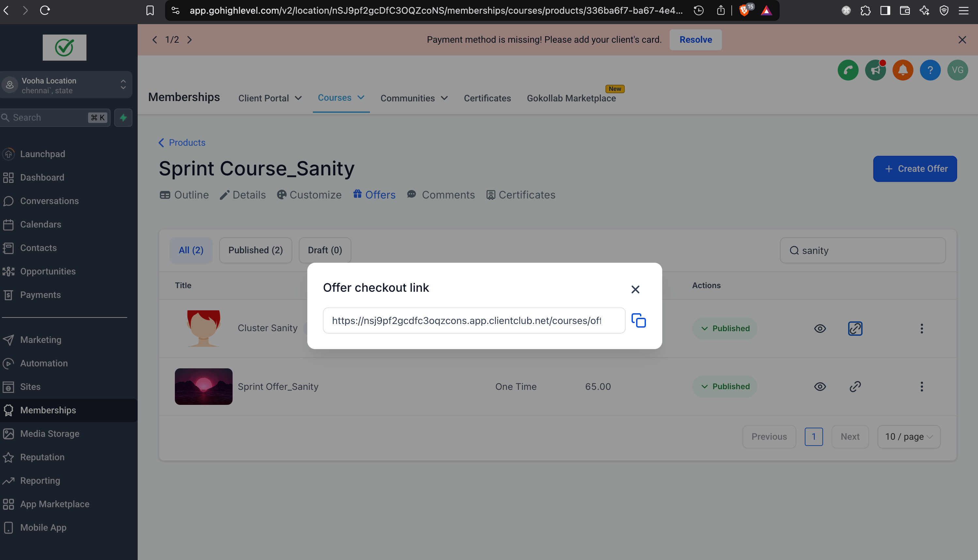Image resolution: width=978 pixels, height=560 pixels.
Task: Click the three-dot menu for Cluster Sanity
Action: [x=922, y=328]
